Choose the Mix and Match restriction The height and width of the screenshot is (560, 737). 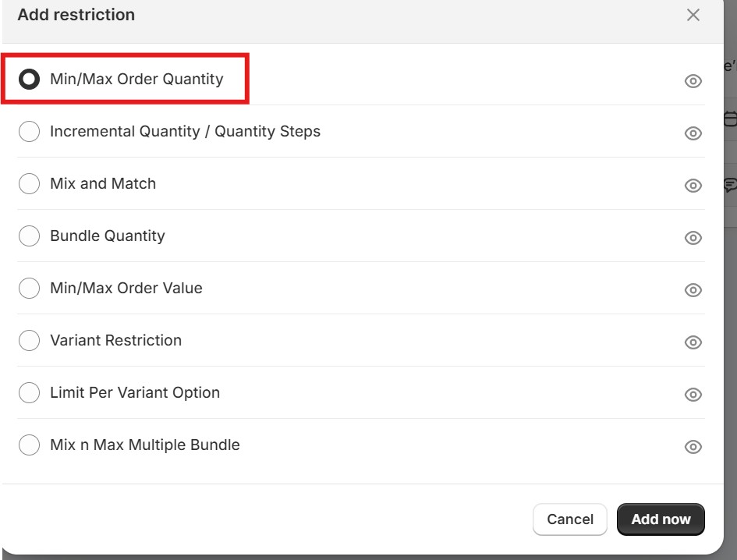tap(29, 183)
